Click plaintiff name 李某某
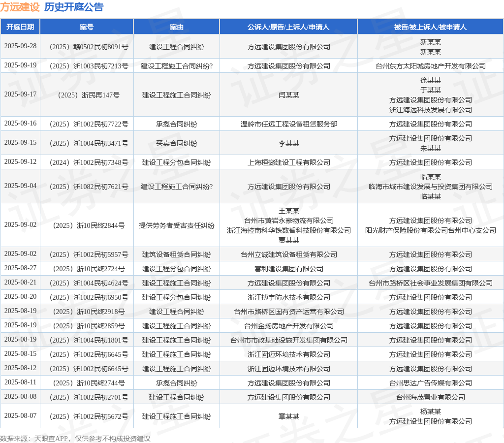Viewport: 504px width, 443px height. click(288, 143)
